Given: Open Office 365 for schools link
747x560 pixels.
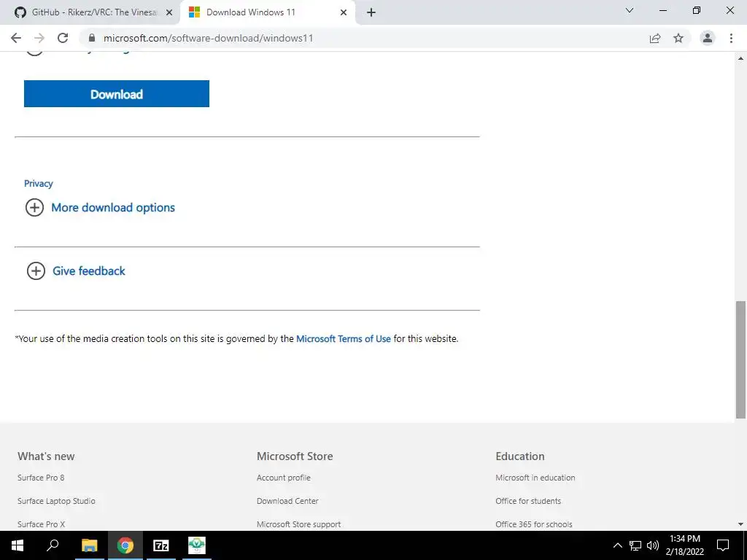Looking at the screenshot, I should 533,524.
